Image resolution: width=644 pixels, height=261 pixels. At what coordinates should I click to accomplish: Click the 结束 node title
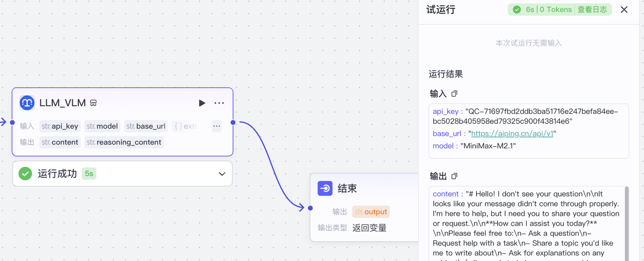tap(347, 188)
